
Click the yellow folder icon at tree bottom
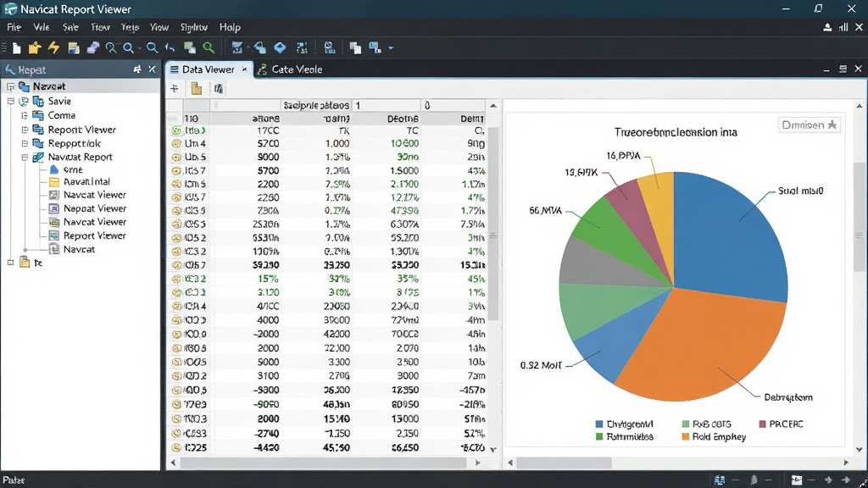25,263
